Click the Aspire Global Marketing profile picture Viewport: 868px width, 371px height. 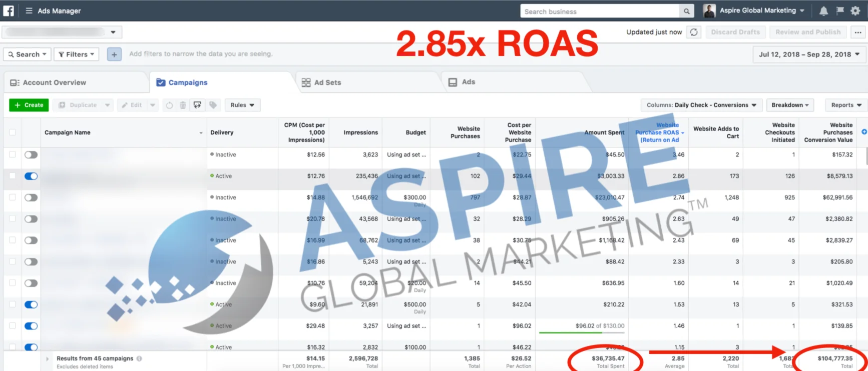(709, 10)
